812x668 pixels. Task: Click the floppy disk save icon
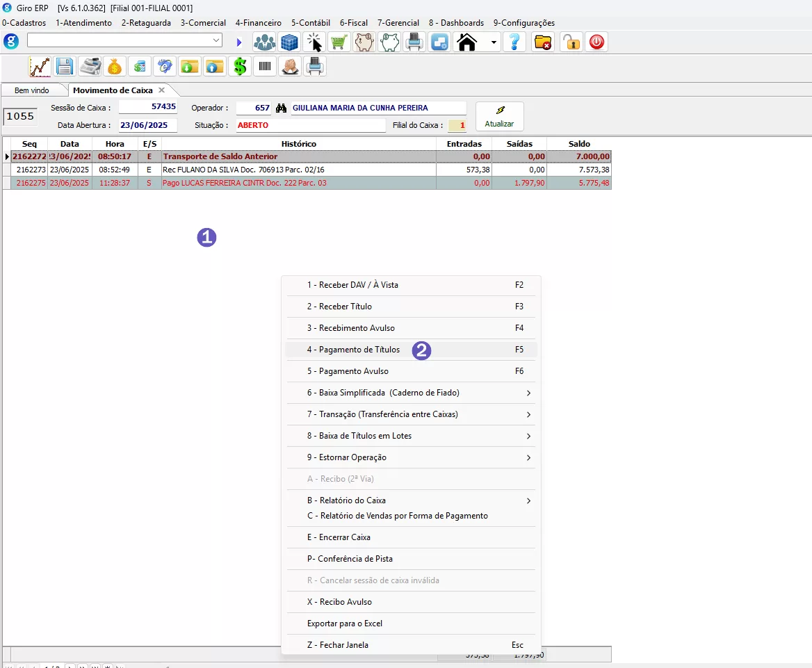pos(65,67)
